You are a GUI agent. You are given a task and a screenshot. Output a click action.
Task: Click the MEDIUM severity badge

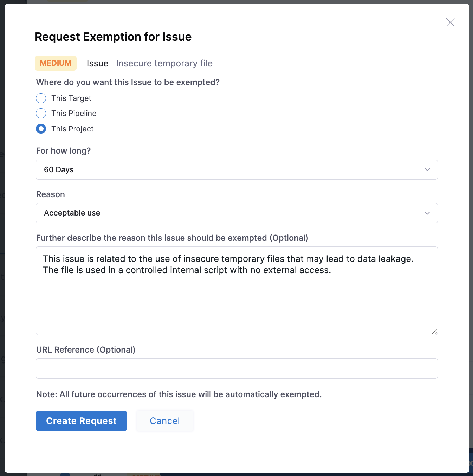pos(56,63)
